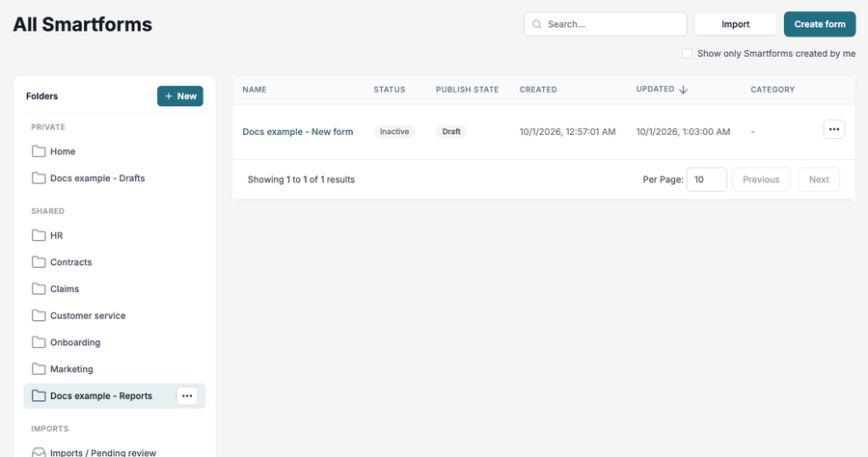Open the row actions menu for Docs example - New form
This screenshot has width=868, height=457.
(x=833, y=129)
